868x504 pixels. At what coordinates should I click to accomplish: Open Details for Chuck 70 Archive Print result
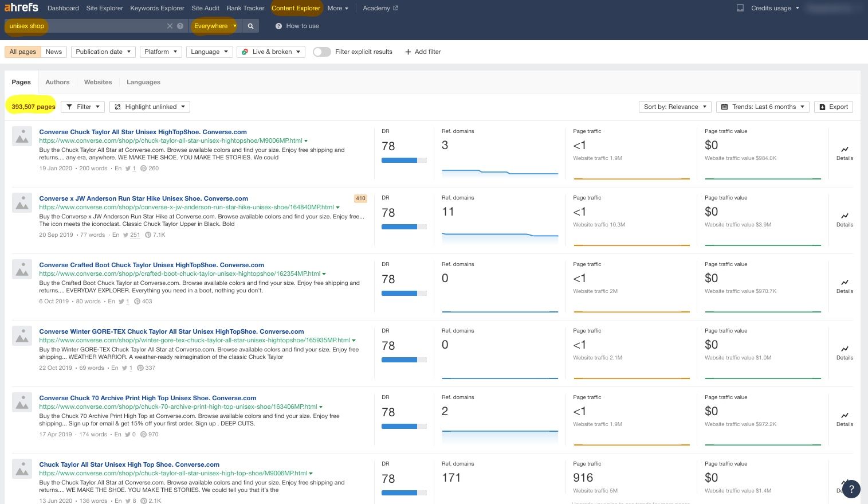coord(845,419)
